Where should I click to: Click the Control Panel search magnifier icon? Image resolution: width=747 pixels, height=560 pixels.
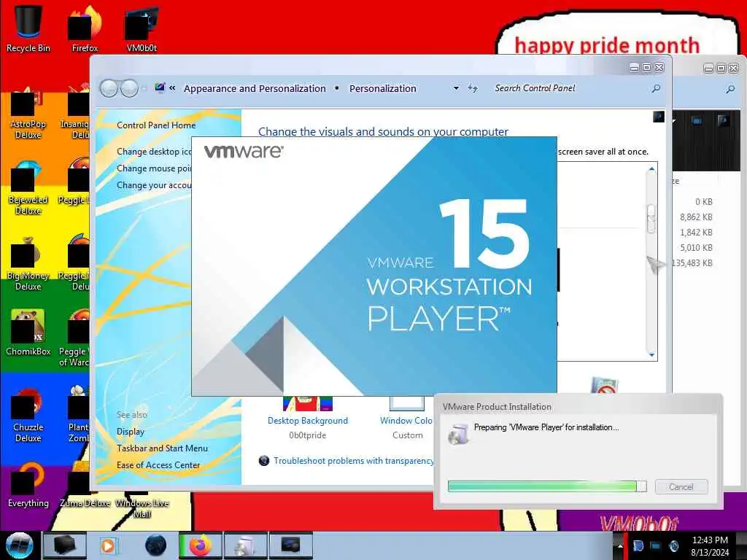pyautogui.click(x=656, y=88)
